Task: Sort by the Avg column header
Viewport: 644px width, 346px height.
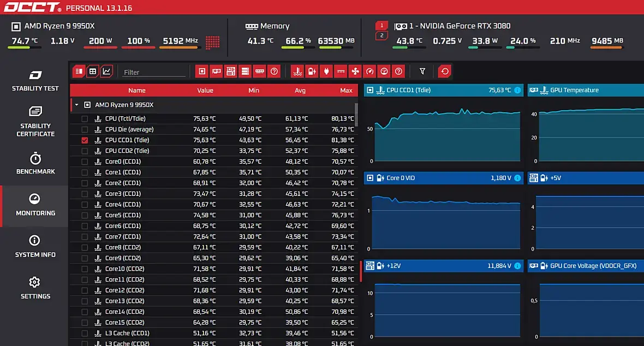Action: tap(300, 91)
